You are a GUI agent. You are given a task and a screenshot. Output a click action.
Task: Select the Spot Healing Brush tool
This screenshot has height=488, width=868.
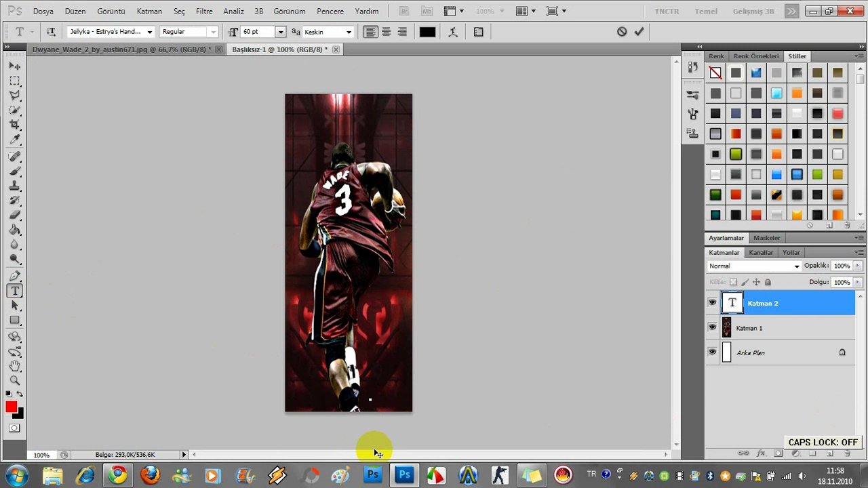(x=15, y=157)
